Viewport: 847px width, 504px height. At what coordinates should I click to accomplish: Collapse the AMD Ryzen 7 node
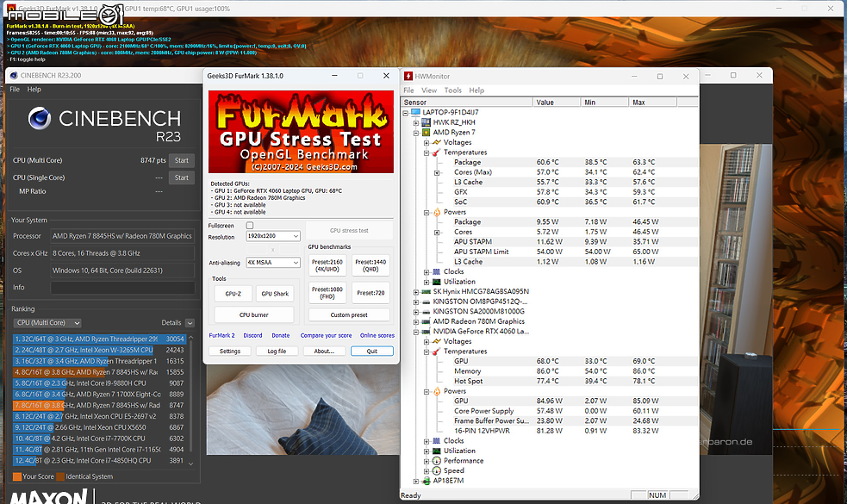coord(416,133)
